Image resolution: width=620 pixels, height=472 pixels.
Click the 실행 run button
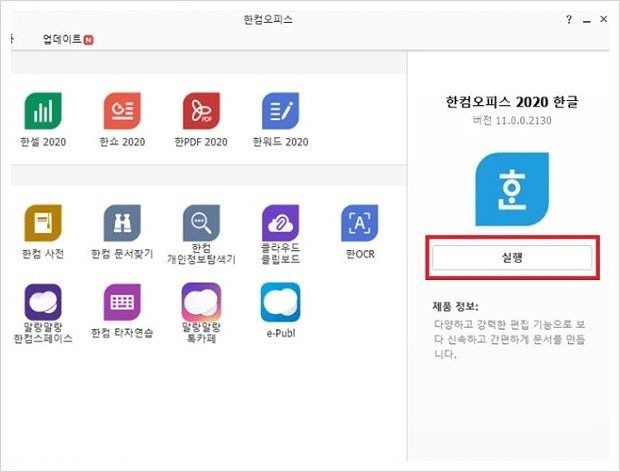point(512,258)
